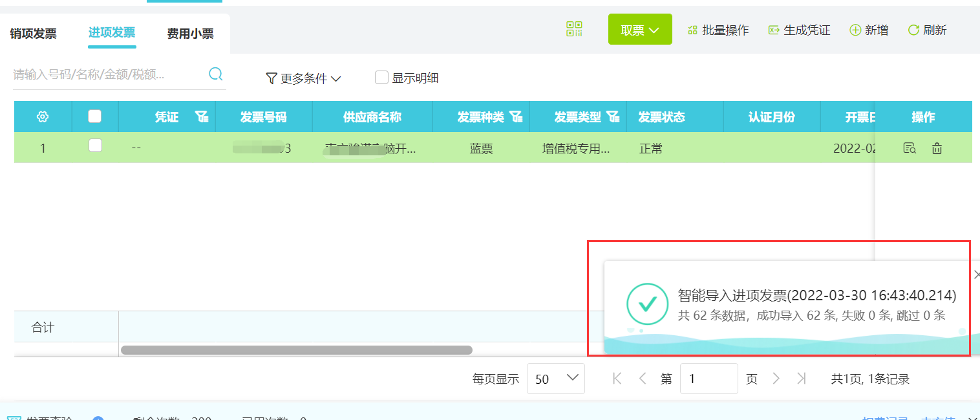
Task: Click the 增值税专用 invoice type cell
Action: click(576, 149)
